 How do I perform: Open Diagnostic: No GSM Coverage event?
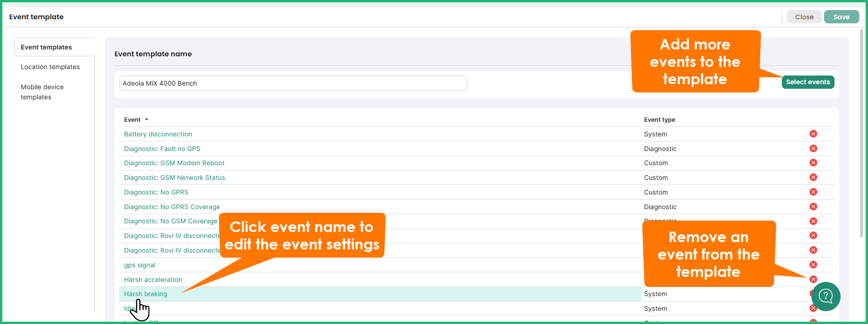pyautogui.click(x=170, y=221)
